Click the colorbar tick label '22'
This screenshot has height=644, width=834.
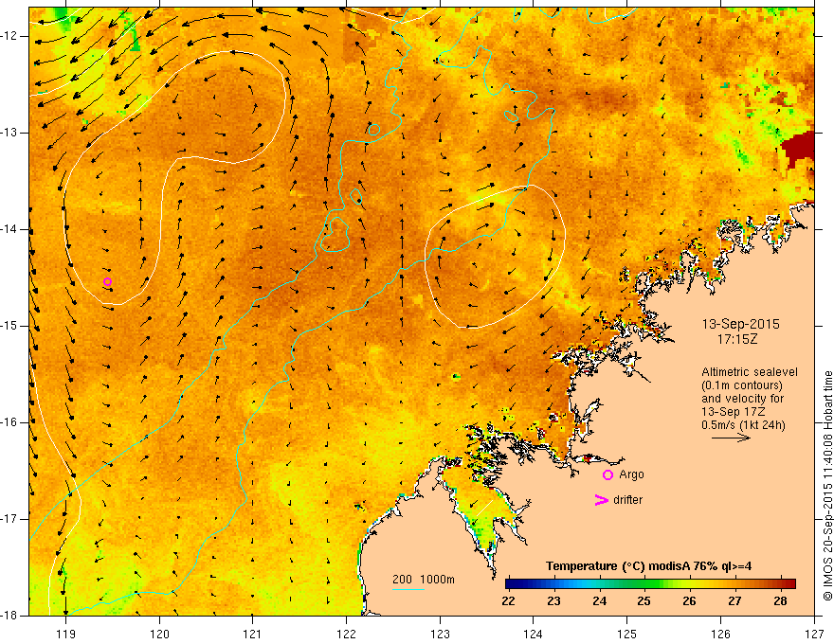[x=509, y=601]
